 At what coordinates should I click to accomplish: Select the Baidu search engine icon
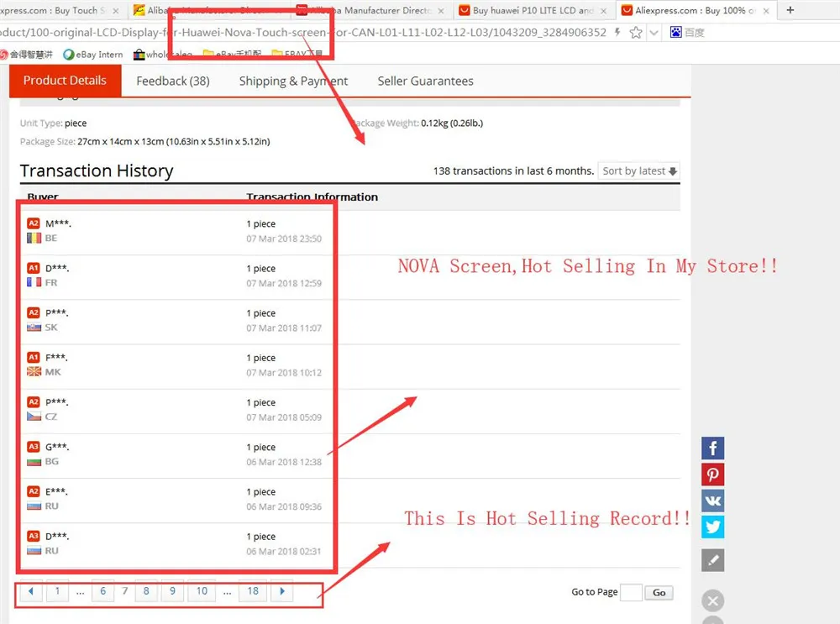(x=676, y=32)
